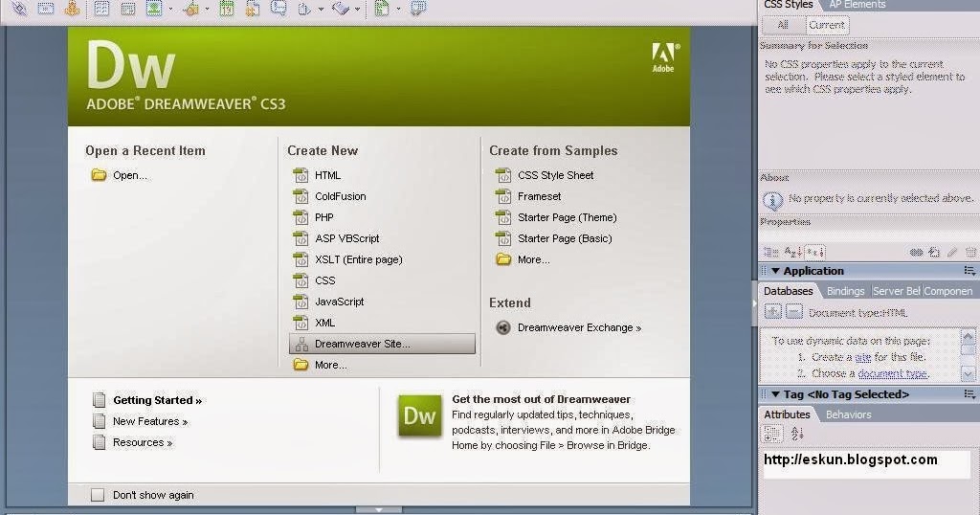980x515 pixels.
Task: Click the Script insert icon
Action: coord(341,8)
